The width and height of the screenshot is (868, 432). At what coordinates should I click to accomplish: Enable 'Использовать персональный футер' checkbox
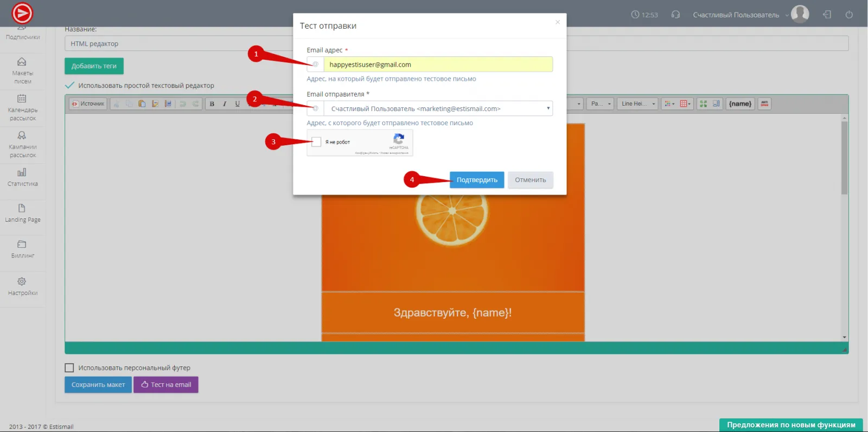click(69, 368)
